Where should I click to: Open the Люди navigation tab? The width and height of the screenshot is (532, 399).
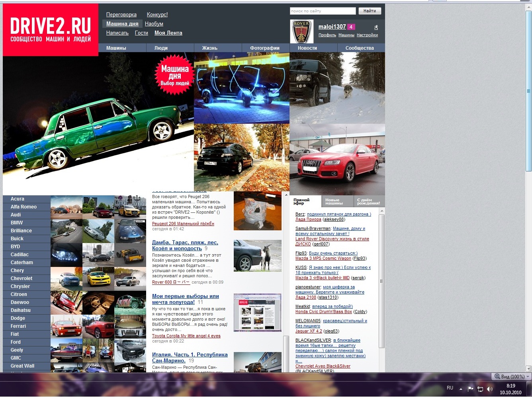pos(161,48)
